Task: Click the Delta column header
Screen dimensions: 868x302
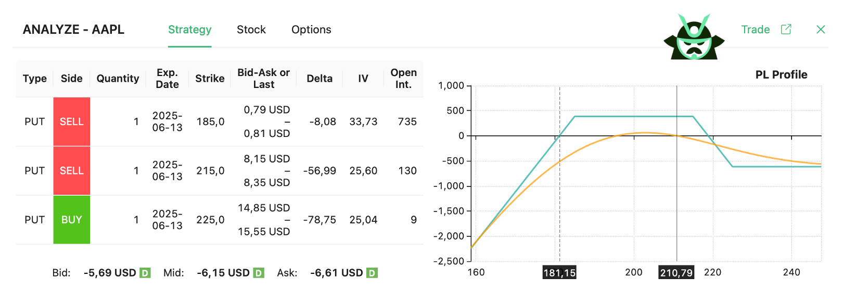Action: click(320, 79)
